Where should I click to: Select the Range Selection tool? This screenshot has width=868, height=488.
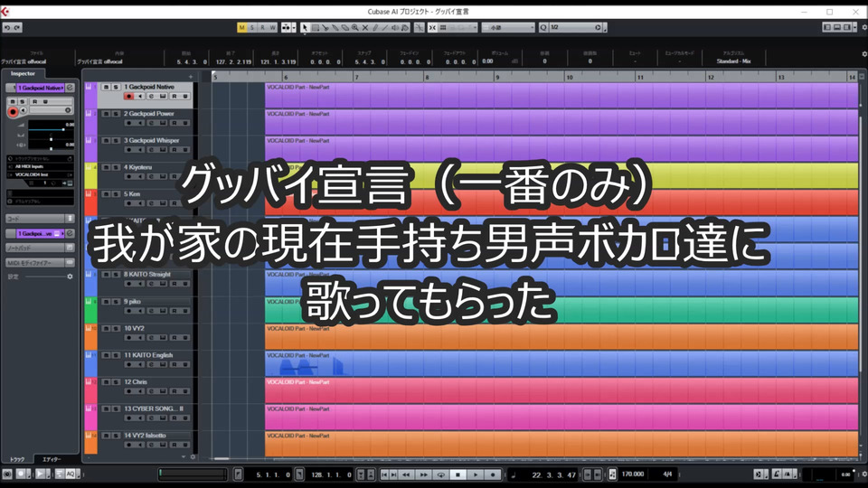tap(315, 28)
